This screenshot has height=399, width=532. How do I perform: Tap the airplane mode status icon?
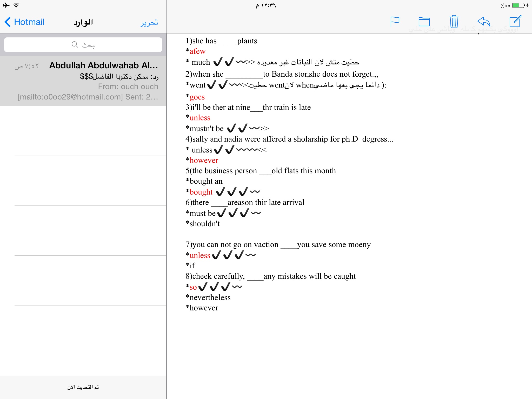click(6, 5)
